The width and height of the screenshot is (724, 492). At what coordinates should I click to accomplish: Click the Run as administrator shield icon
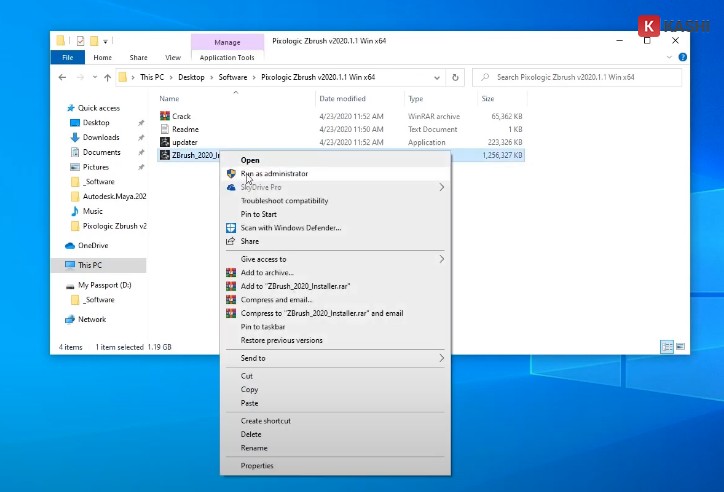[231, 174]
